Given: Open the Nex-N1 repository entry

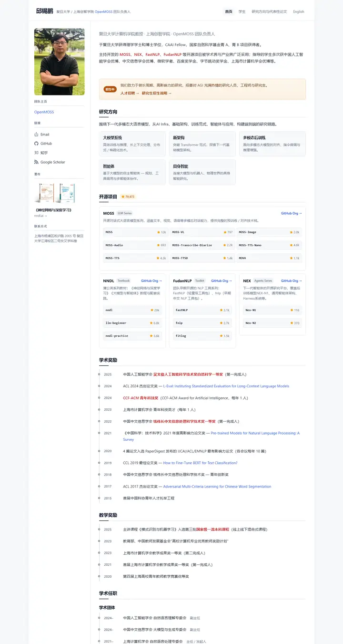Looking at the screenshot, I should (x=272, y=310).
